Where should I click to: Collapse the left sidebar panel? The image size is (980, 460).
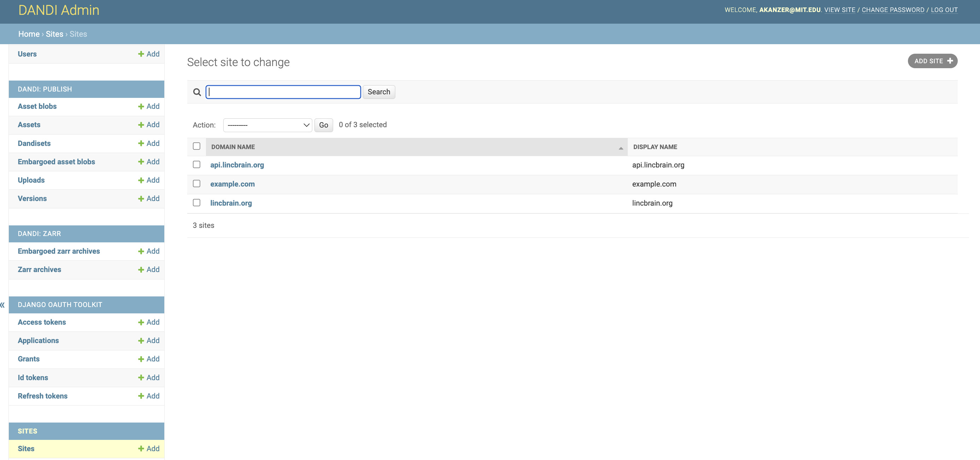tap(4, 305)
